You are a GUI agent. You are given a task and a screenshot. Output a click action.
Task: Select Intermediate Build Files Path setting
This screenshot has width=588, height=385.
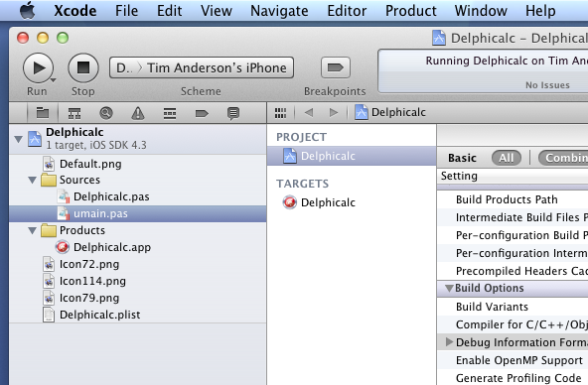pyautogui.click(x=513, y=217)
